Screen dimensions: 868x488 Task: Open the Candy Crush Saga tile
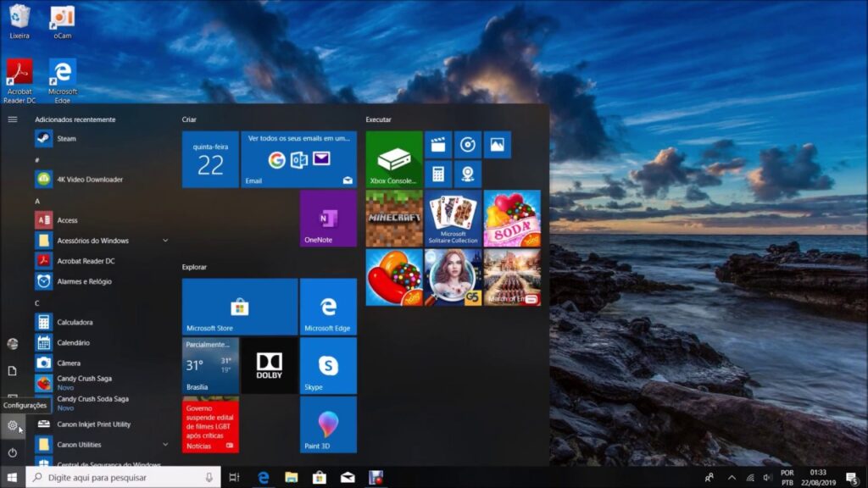(x=394, y=277)
